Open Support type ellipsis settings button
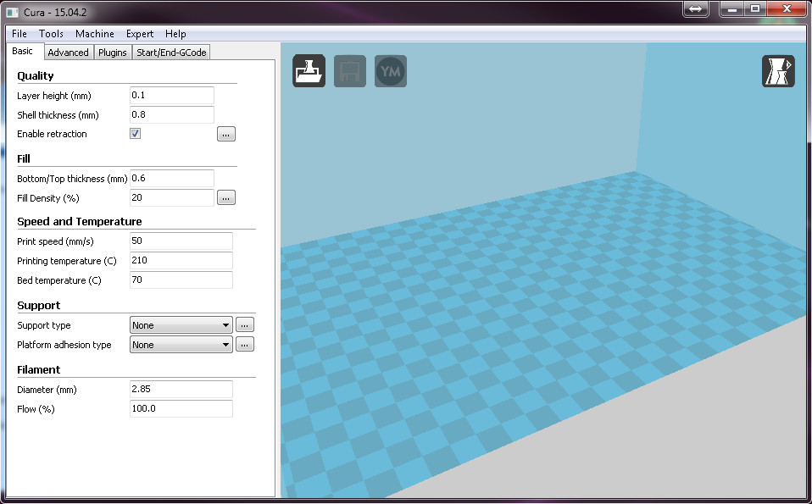The height and width of the screenshot is (504, 812). (x=244, y=325)
